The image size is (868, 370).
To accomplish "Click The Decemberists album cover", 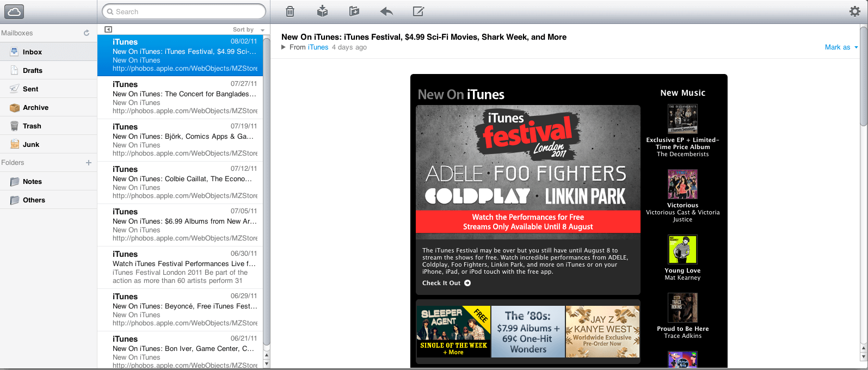I will (x=682, y=119).
